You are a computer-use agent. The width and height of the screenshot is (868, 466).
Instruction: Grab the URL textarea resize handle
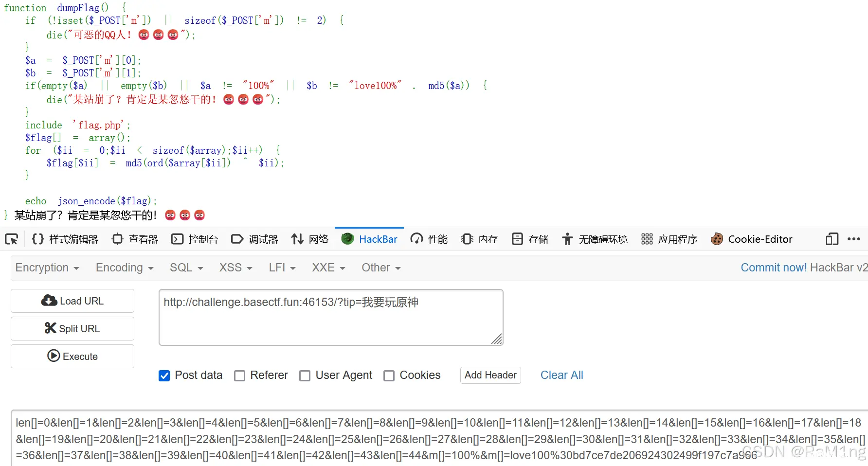[497, 339]
